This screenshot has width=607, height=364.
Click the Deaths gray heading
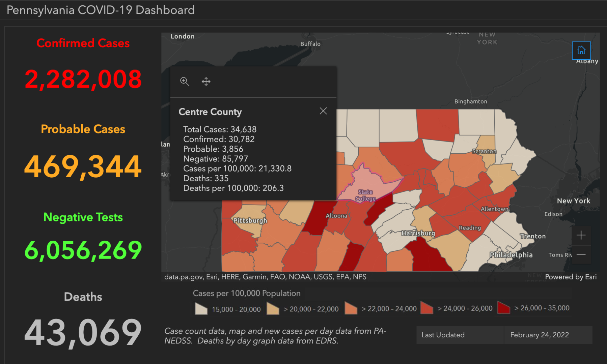pyautogui.click(x=83, y=297)
